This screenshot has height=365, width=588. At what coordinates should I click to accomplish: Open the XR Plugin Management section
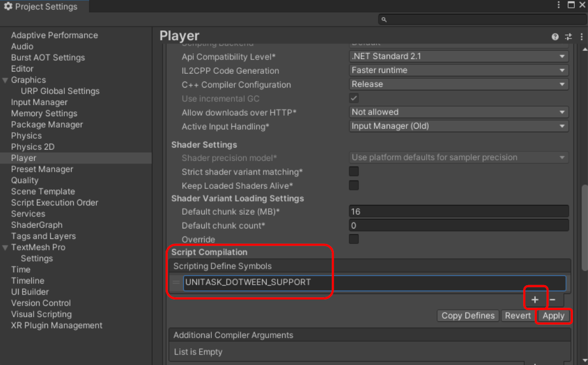tap(56, 325)
